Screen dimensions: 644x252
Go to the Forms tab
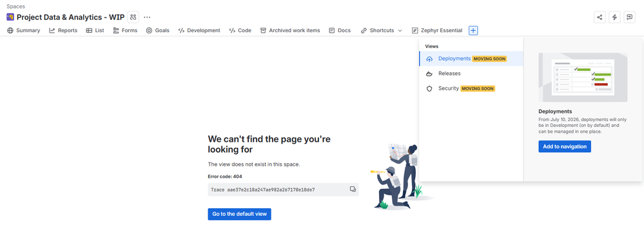coord(125,30)
